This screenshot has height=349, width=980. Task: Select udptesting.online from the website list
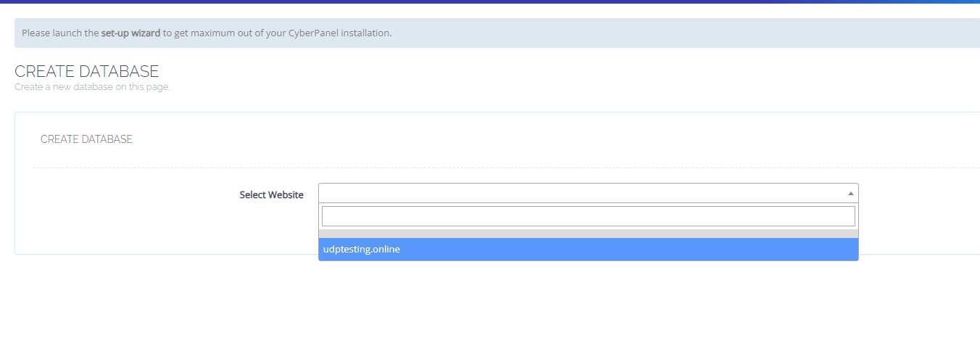pos(588,249)
